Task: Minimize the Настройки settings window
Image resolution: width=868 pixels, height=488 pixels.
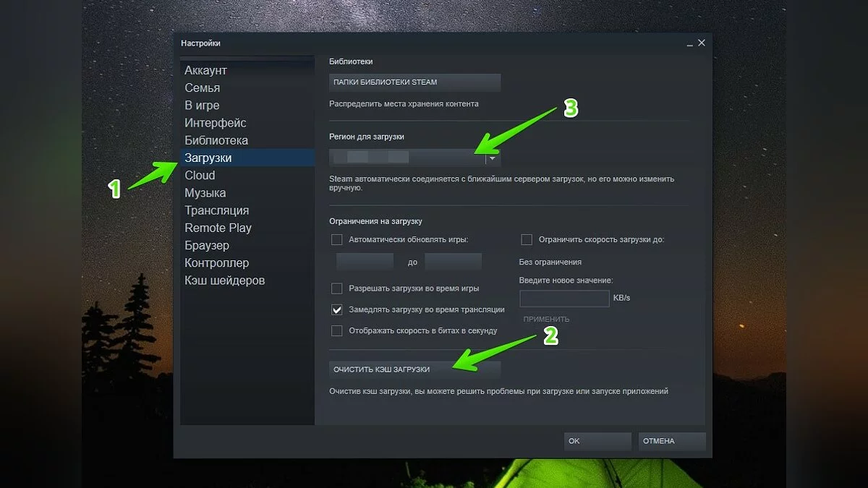Action: [x=689, y=44]
